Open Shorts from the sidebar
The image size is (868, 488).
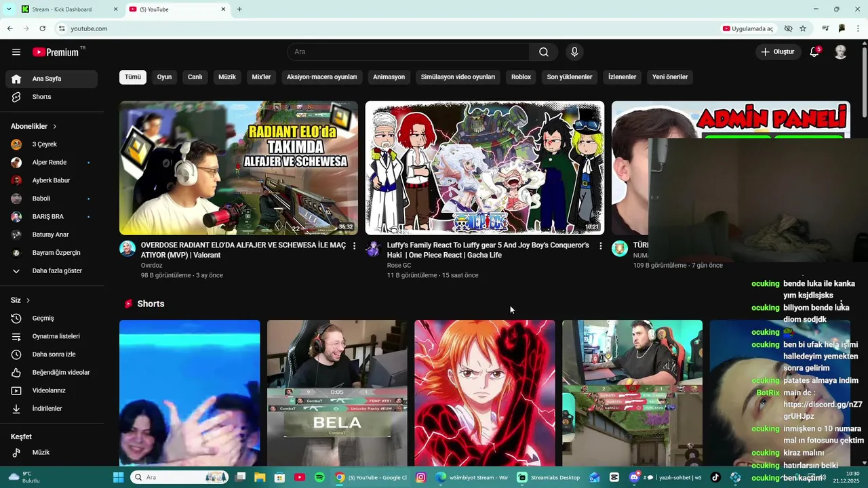pyautogui.click(x=52, y=97)
